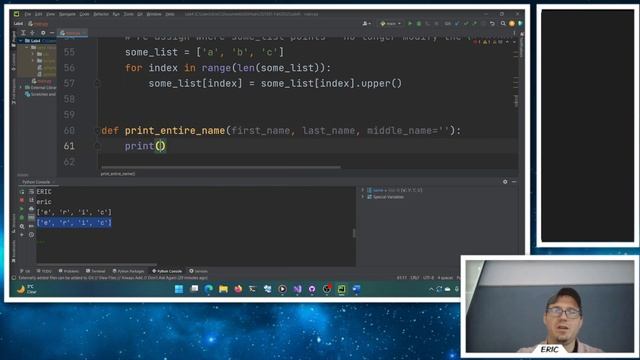This screenshot has height=360, width=640.
Task: Select Scratches and Consoles tree item
Action: tap(41, 94)
